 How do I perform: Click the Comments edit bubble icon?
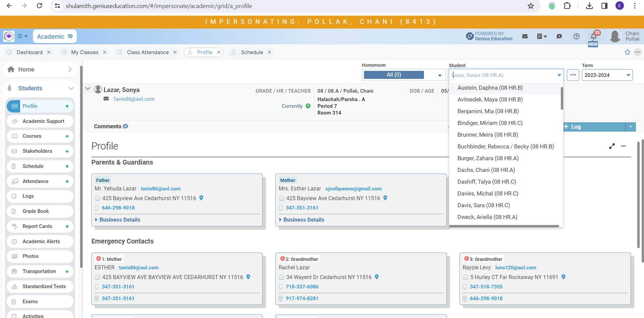tap(125, 126)
